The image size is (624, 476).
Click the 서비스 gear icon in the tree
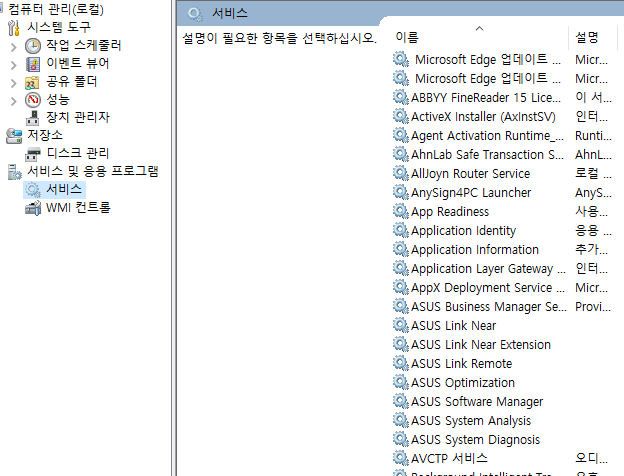tap(33, 190)
